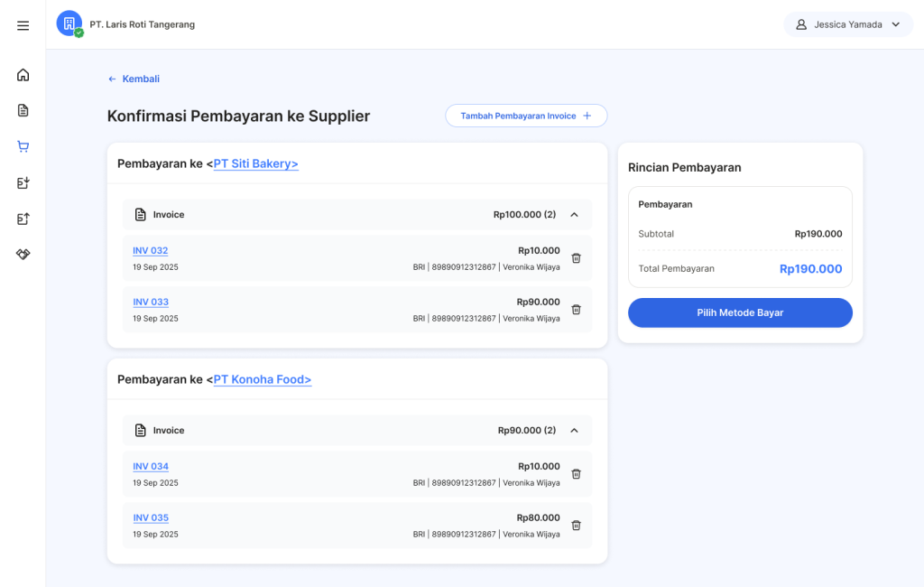924x587 pixels.
Task: Collapse the PT Konoha Food invoice list
Action: click(574, 431)
